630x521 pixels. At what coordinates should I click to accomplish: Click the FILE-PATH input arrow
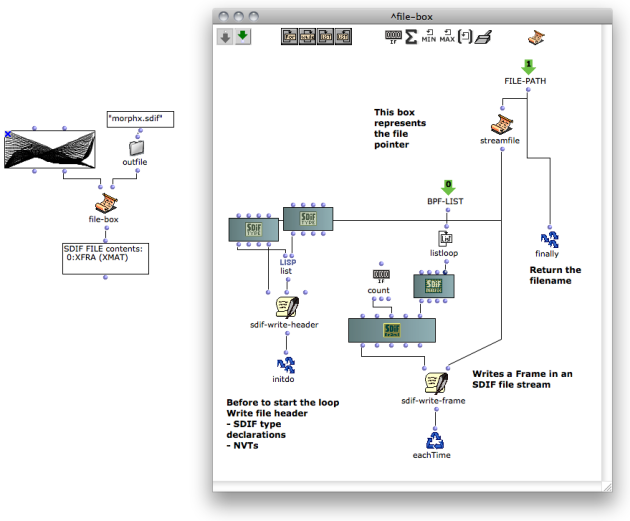point(528,67)
